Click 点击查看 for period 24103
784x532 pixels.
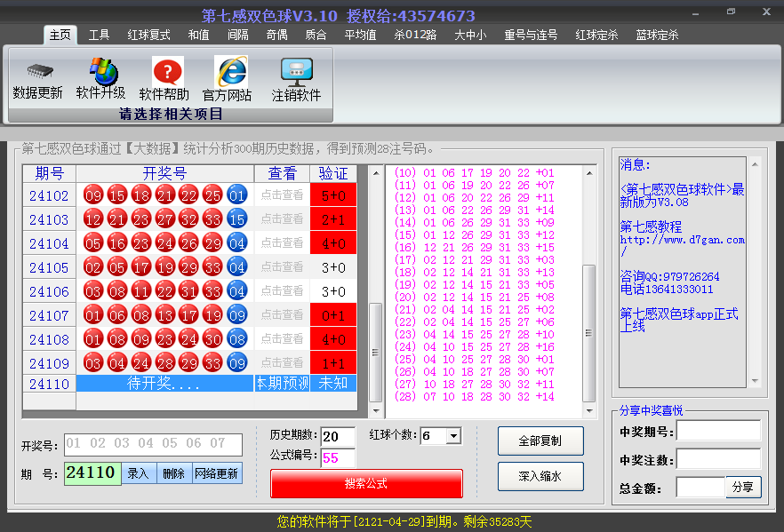[282, 218]
